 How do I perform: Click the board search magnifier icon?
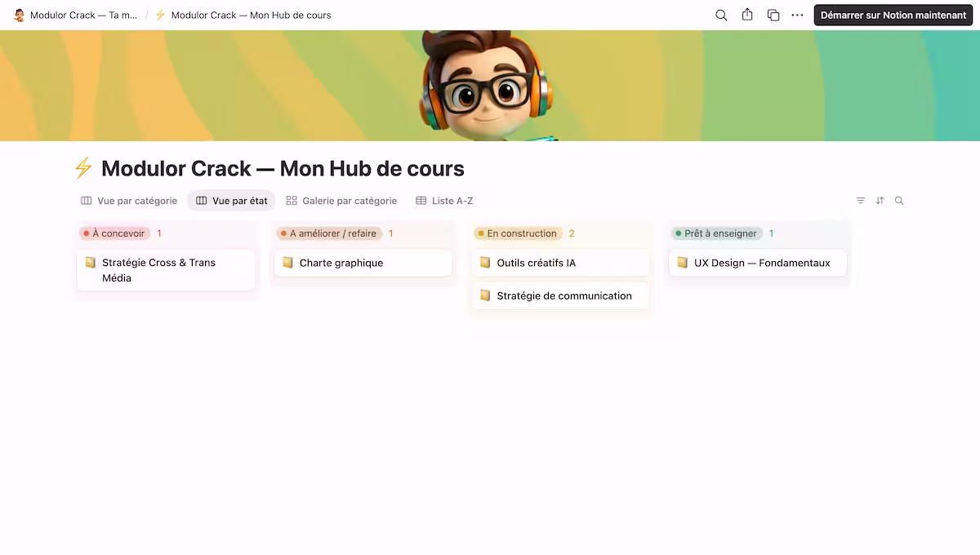tap(899, 201)
